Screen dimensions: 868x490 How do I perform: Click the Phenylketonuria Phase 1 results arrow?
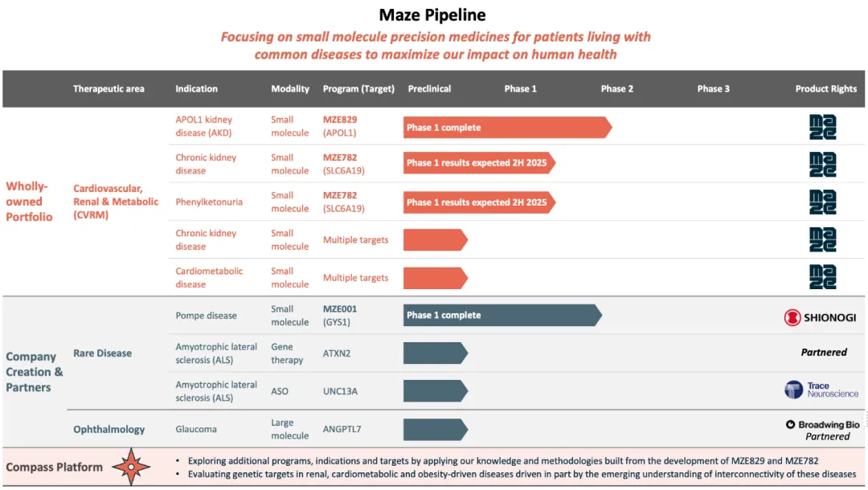pos(479,202)
